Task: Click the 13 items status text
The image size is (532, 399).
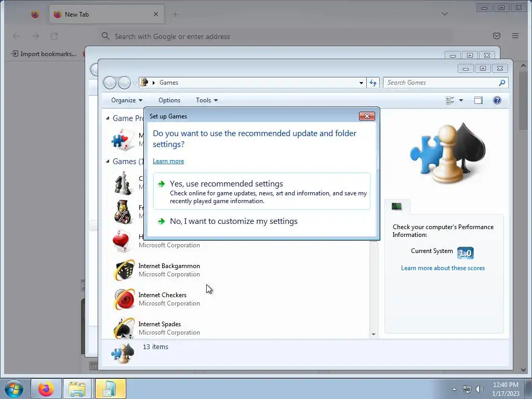Action: click(x=155, y=347)
